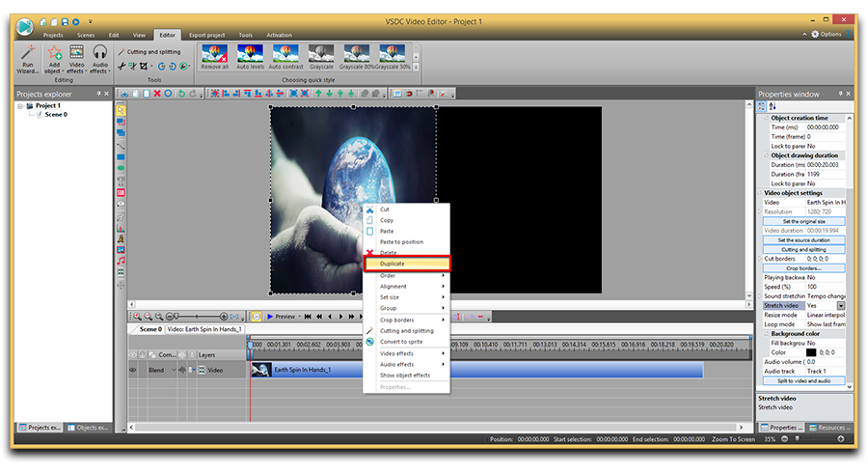This screenshot has width=868, height=474.
Task: Click the timeline zoom slider handle
Action: [176, 317]
